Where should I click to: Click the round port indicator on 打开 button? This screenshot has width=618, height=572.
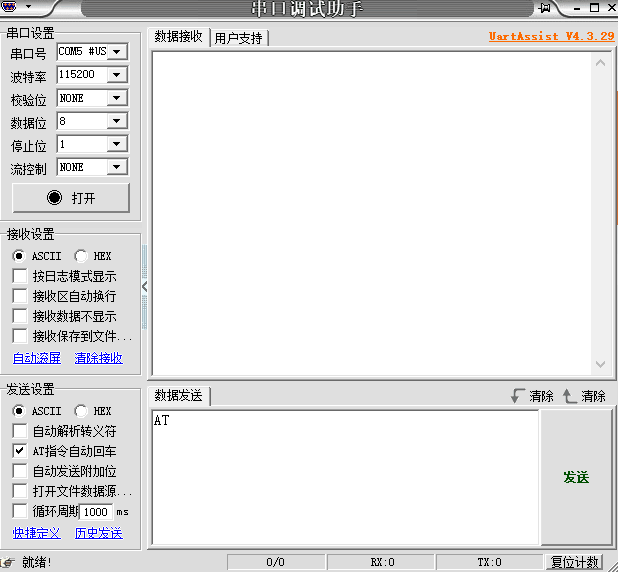[54, 198]
